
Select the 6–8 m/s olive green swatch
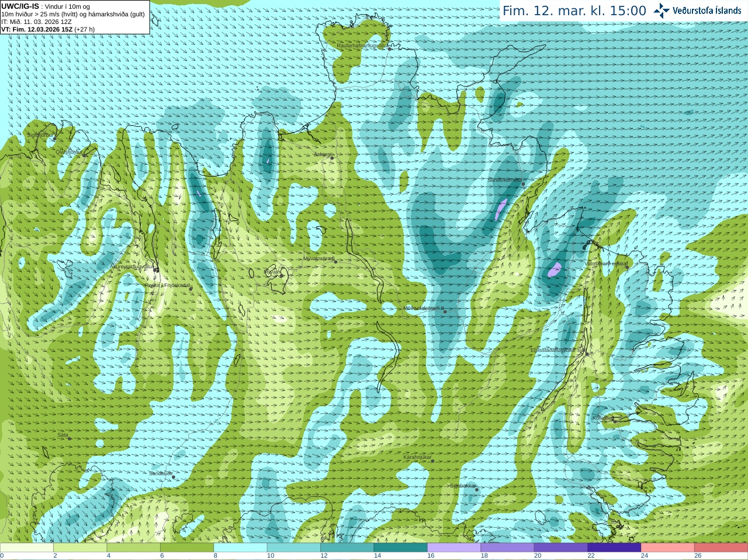pos(187,548)
